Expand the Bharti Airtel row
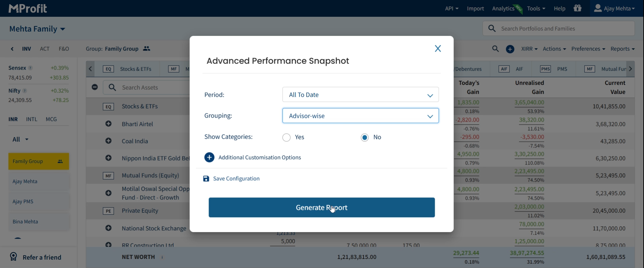644x268 pixels. 108,124
